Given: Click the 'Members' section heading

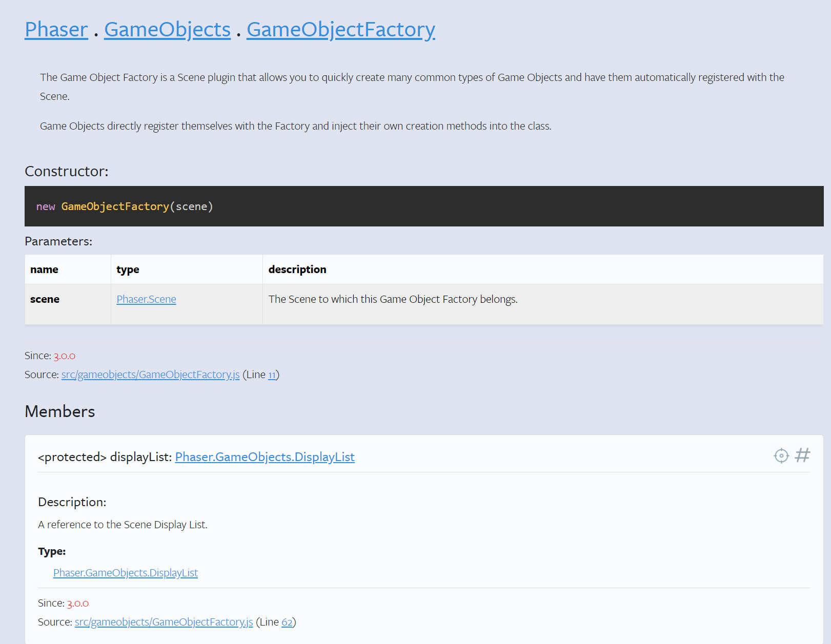Looking at the screenshot, I should pos(60,411).
